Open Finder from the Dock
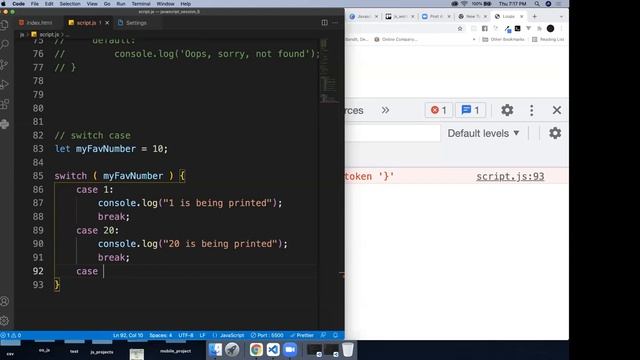The height and width of the screenshot is (360, 640). point(215,349)
